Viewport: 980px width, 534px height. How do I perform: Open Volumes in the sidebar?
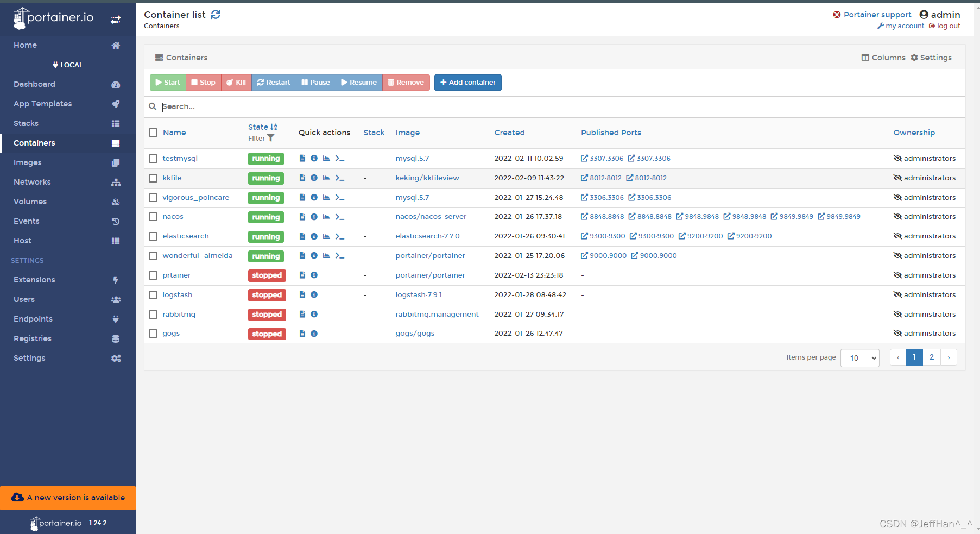click(x=67, y=202)
